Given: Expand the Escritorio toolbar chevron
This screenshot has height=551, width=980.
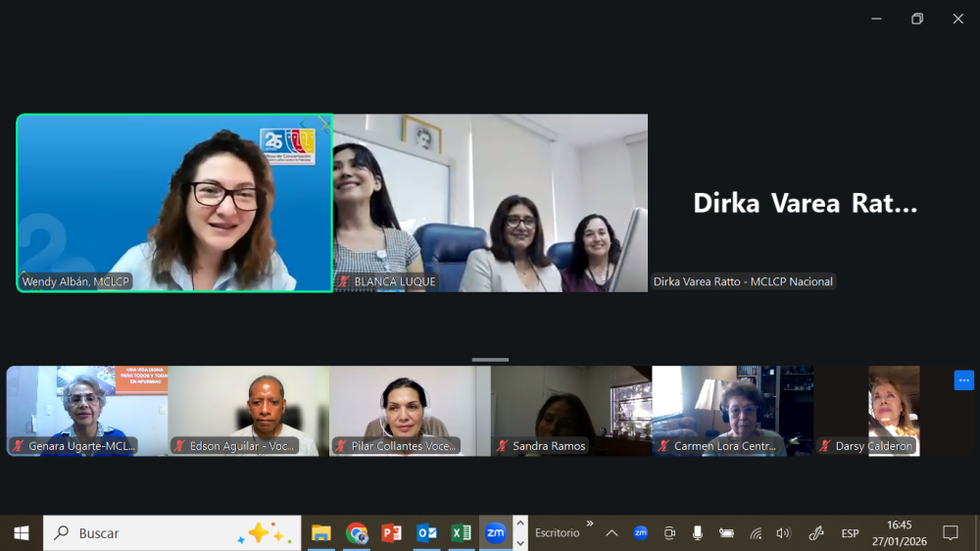Looking at the screenshot, I should [590, 525].
